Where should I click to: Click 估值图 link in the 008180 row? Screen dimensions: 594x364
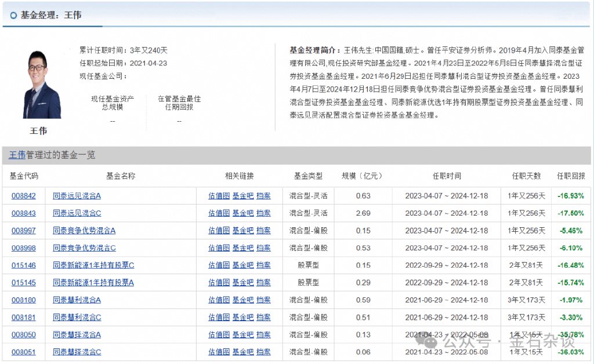(x=219, y=300)
